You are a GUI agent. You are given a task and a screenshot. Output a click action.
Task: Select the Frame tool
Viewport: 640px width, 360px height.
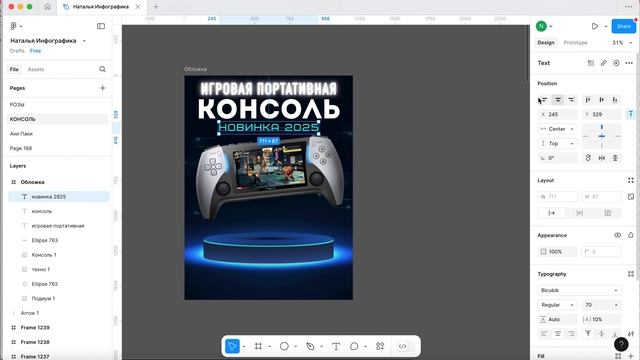pos(258,346)
